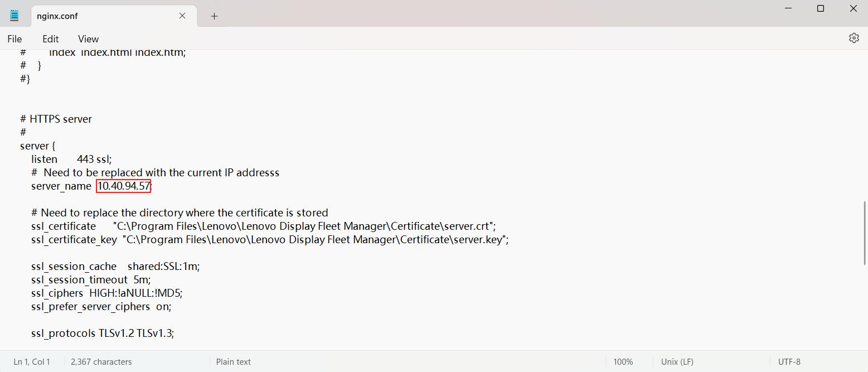This screenshot has width=868, height=372.
Task: Close the Notepad window
Action: [853, 8]
